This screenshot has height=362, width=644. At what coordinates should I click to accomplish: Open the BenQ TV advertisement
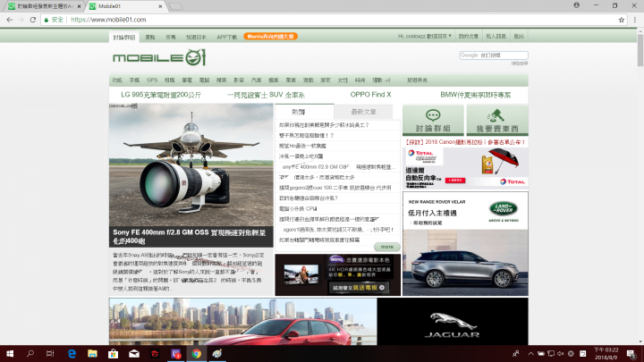(337, 274)
